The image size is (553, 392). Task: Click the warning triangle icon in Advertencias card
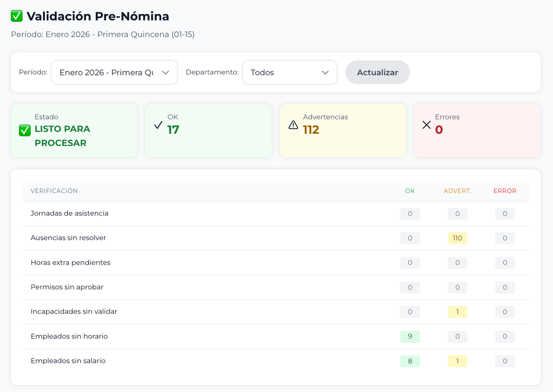pyautogui.click(x=293, y=125)
